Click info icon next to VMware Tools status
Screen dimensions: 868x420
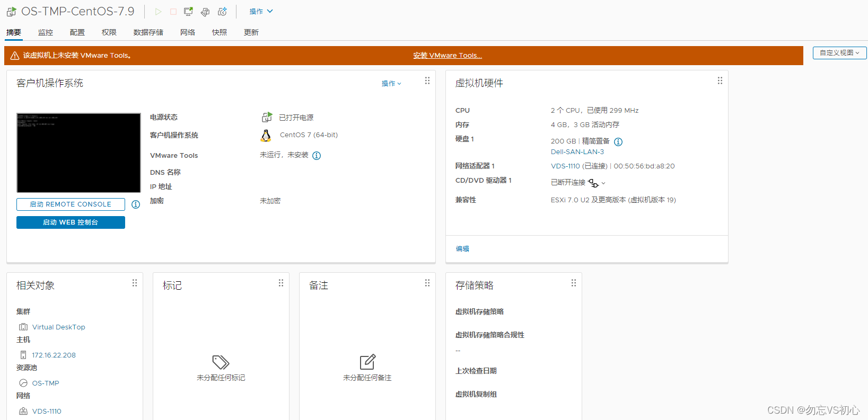click(317, 156)
